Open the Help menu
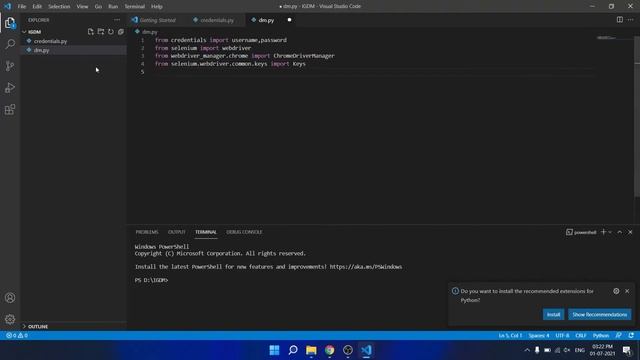Viewport: 640px width, 360px height. point(157,6)
